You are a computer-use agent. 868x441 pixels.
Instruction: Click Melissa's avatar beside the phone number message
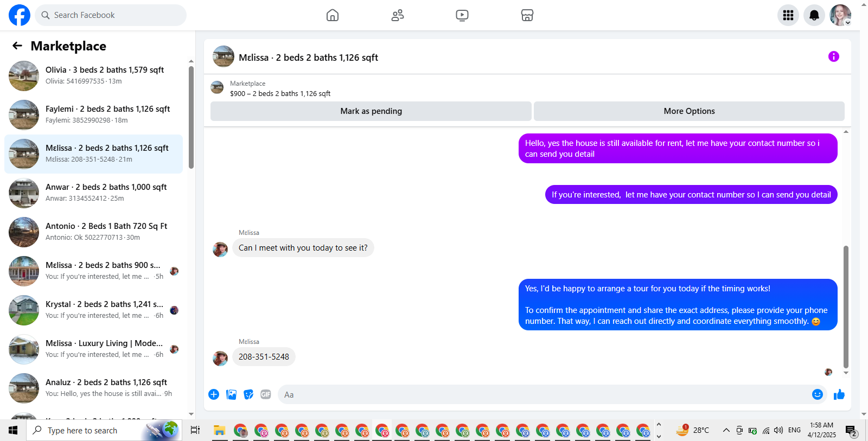(x=220, y=358)
